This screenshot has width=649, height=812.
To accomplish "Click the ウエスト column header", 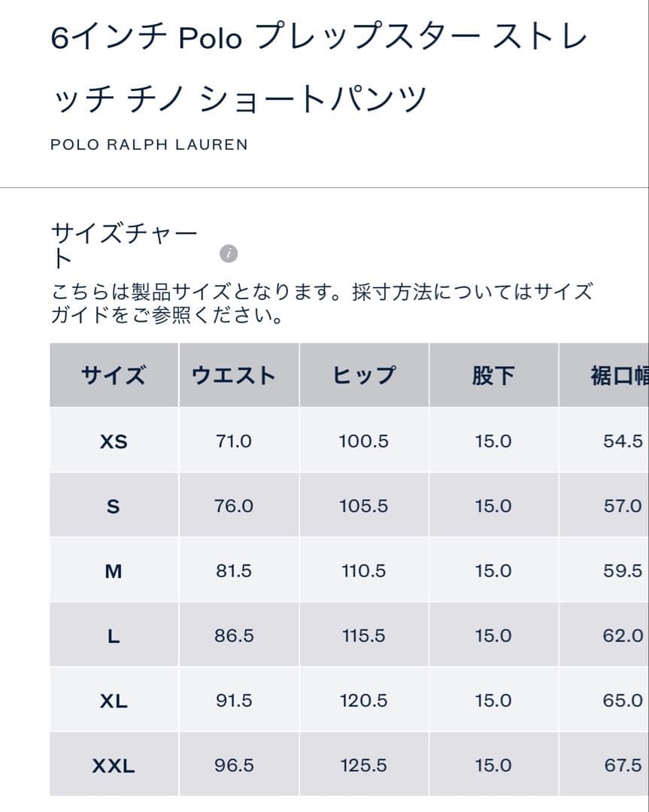I will tap(234, 375).
